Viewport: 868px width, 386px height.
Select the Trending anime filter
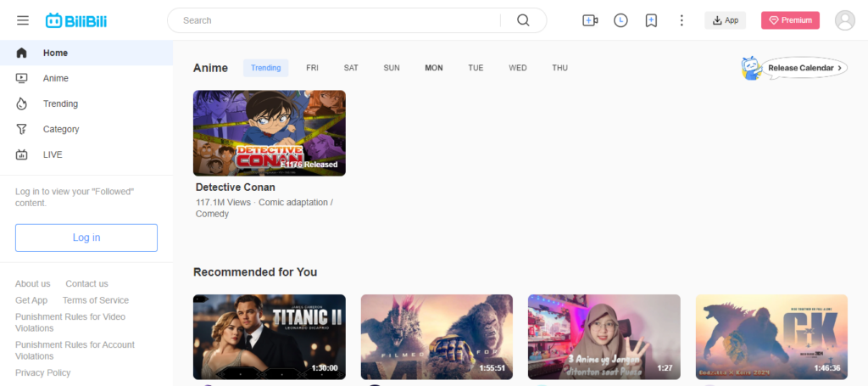(265, 68)
